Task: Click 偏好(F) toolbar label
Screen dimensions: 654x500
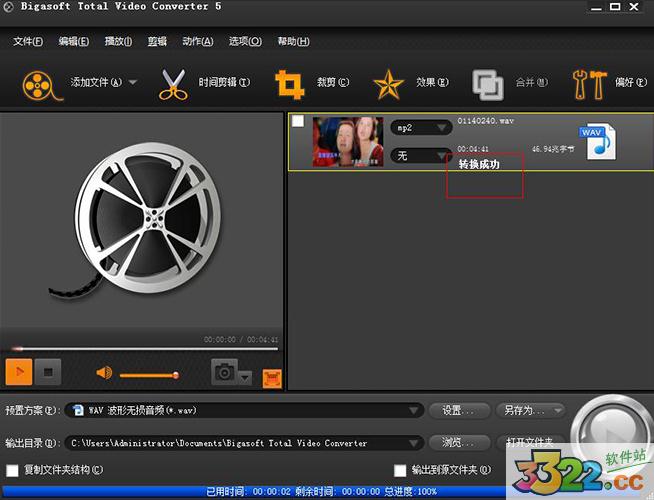Action: (x=631, y=82)
